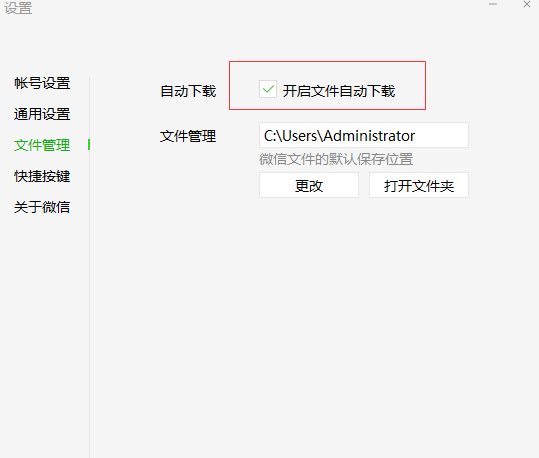539x458 pixels.
Task: Select the 文件管理 tab in the sidebar
Action: (x=42, y=145)
